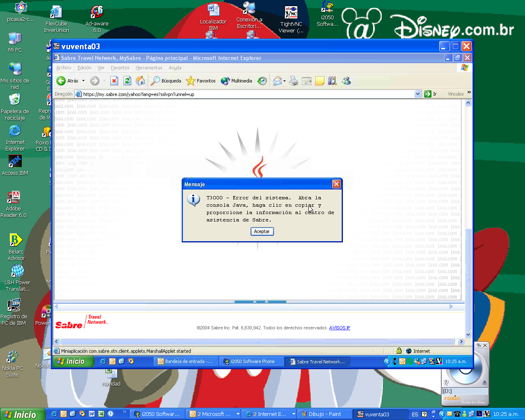Click the horizontal scrollbar right arrow in IE
525x420 pixels.
coord(461,341)
